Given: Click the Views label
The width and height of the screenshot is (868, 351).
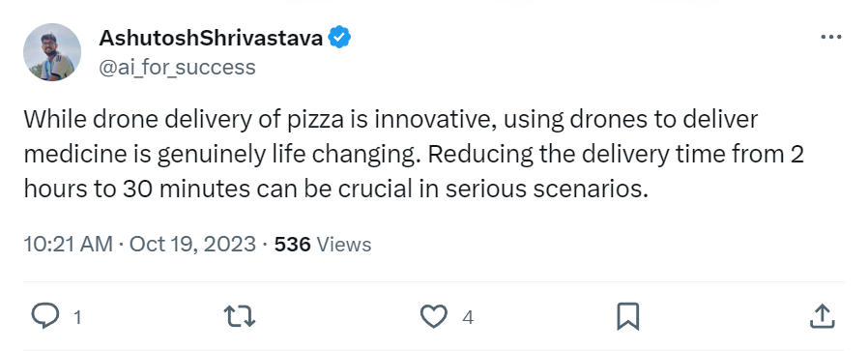Looking at the screenshot, I should click(344, 244).
